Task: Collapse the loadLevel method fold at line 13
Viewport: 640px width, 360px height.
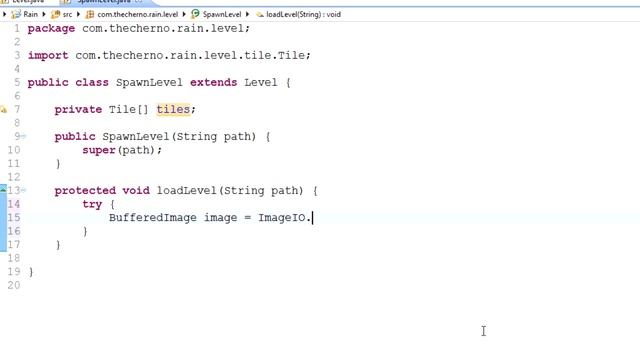Action: (x=23, y=190)
